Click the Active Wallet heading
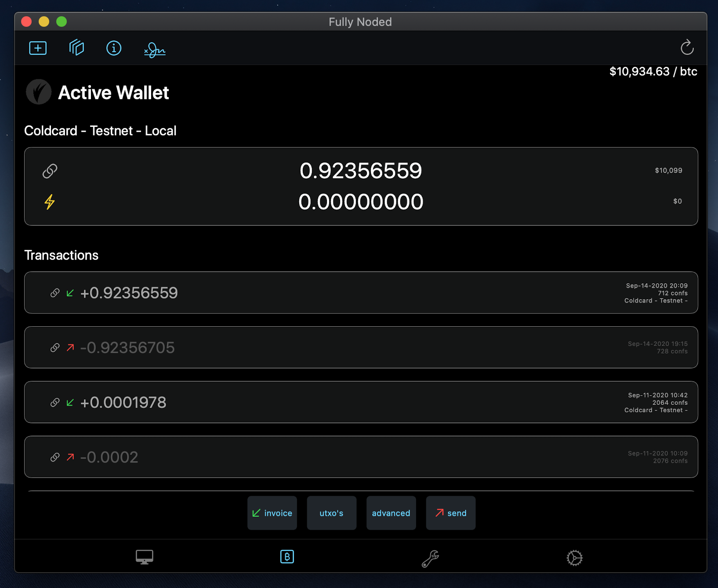The height and width of the screenshot is (588, 718). pyautogui.click(x=113, y=93)
